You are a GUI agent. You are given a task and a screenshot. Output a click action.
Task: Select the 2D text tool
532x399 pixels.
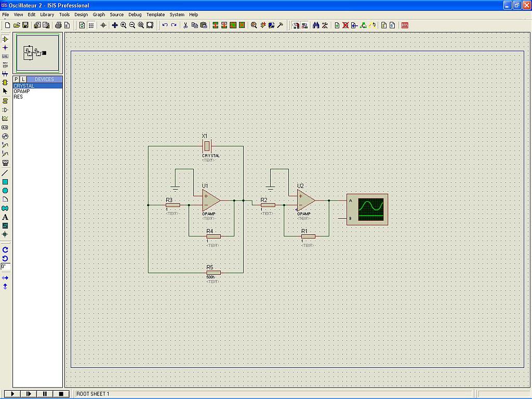coord(5,217)
